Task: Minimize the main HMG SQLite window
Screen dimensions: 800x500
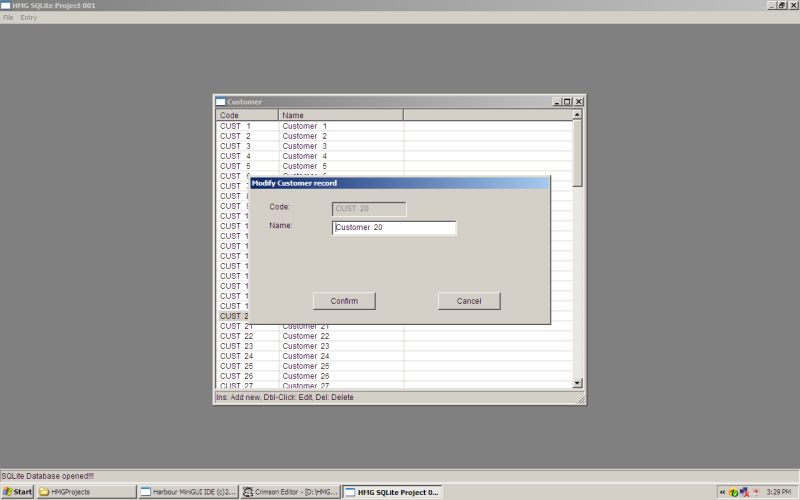Action: pos(772,5)
